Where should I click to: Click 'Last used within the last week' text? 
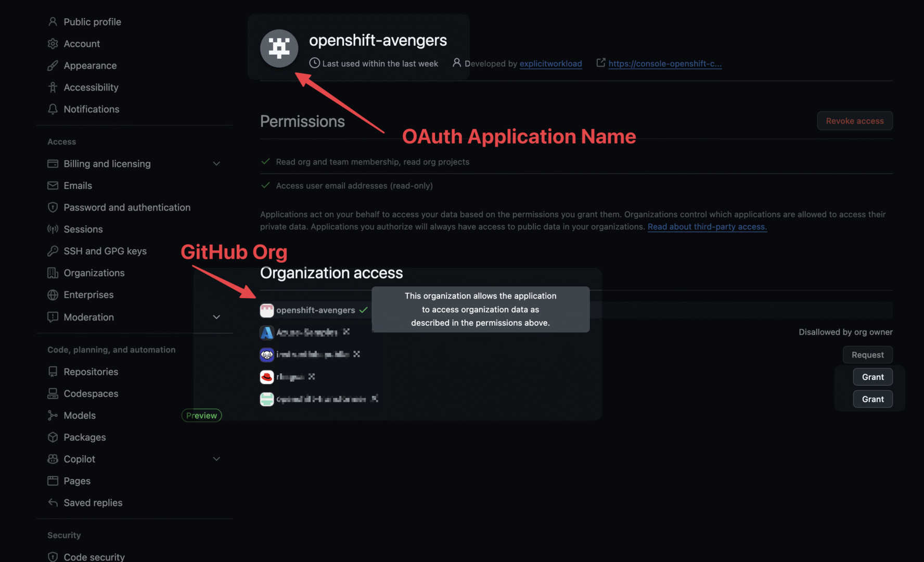(380, 63)
